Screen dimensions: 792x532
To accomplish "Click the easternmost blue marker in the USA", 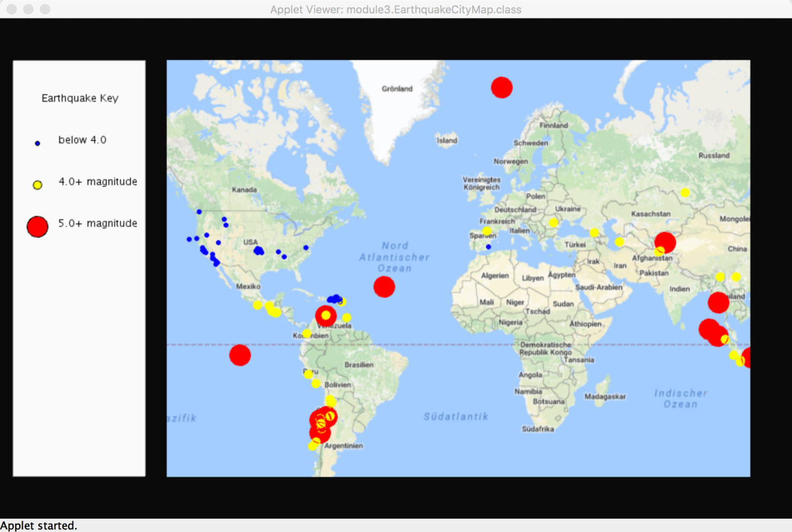I will 306,248.
